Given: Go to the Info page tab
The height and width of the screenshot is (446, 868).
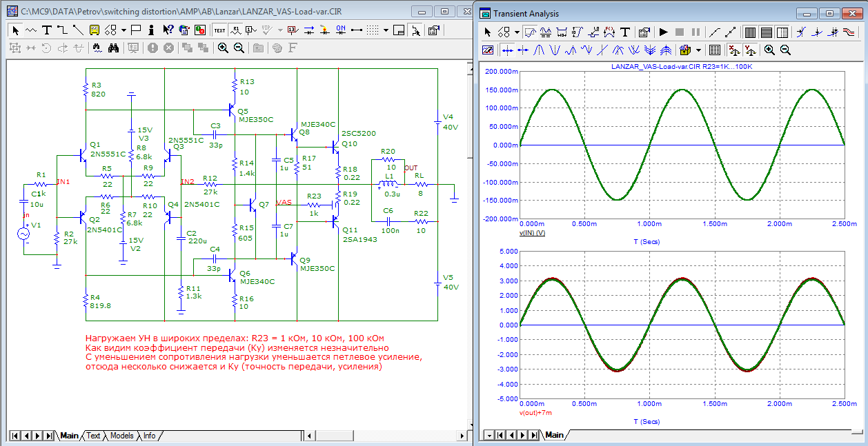Looking at the screenshot, I should coord(149,436).
